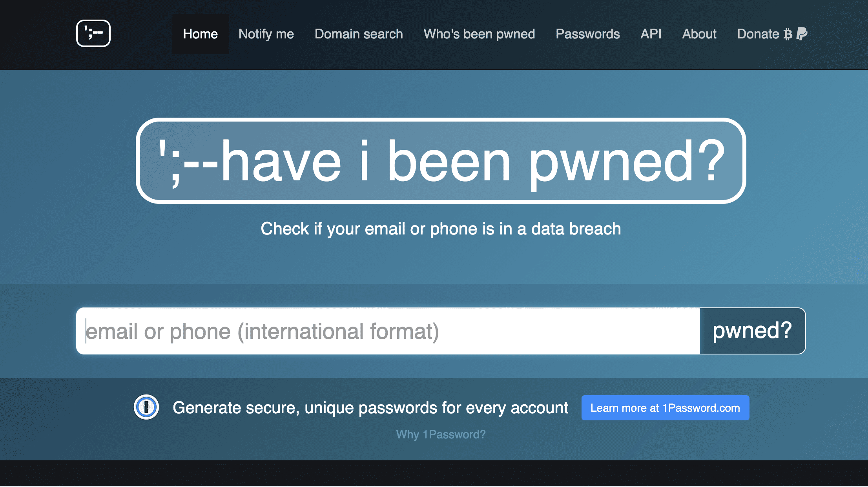Click the ';-- site logo icon
Viewport: 868px width, 487px height.
pos(93,33)
